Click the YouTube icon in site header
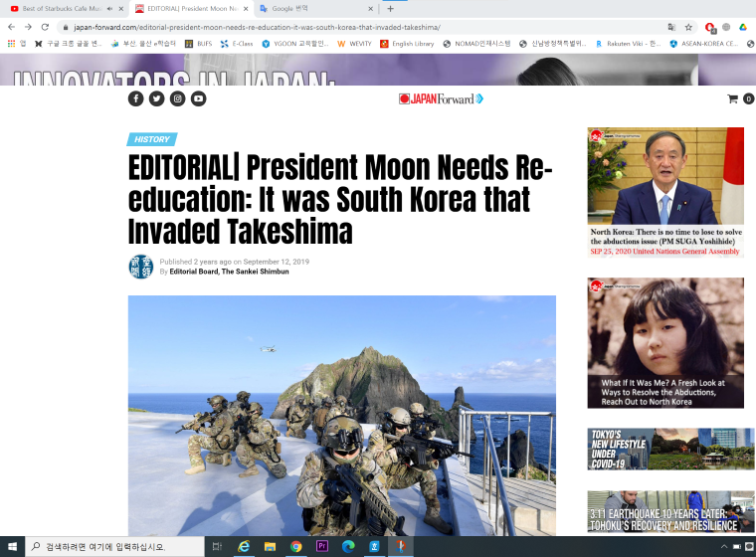Viewport: 756px width, 557px height. 198,98
